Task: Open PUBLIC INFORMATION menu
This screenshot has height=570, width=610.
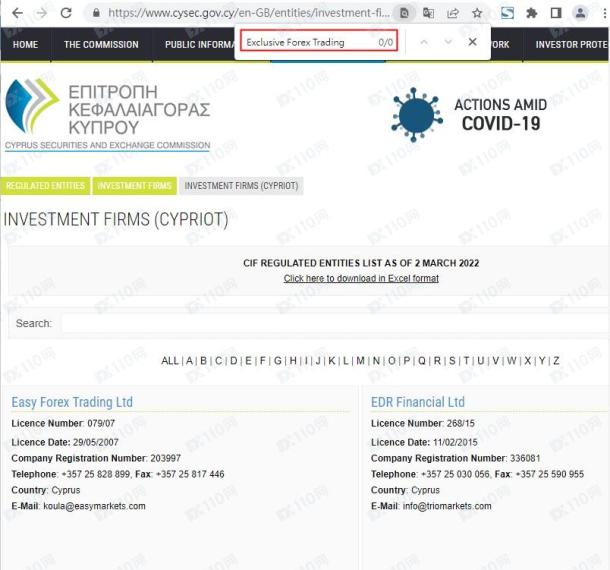Action: [199, 44]
